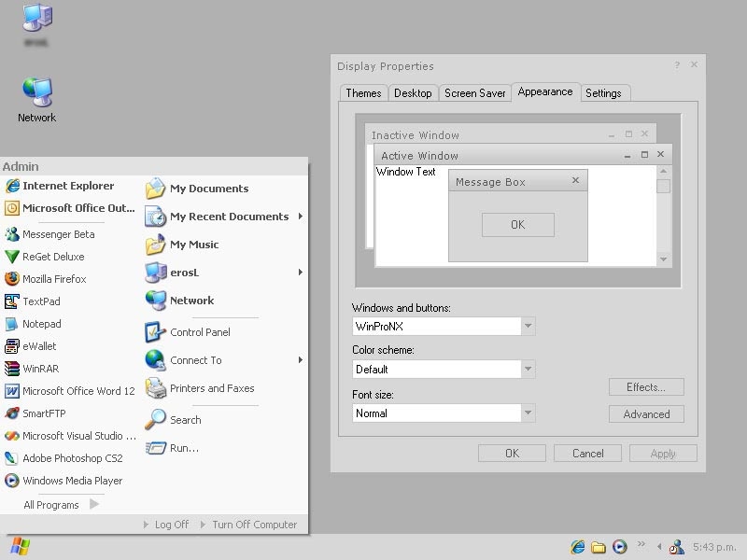Open eWallet icon
The width and height of the screenshot is (747, 560).
pyautogui.click(x=12, y=346)
